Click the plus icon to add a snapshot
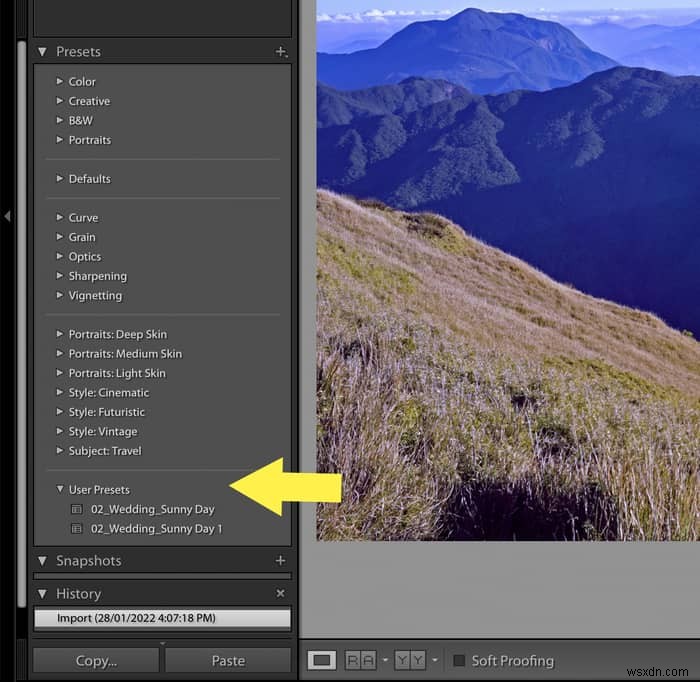 point(280,560)
